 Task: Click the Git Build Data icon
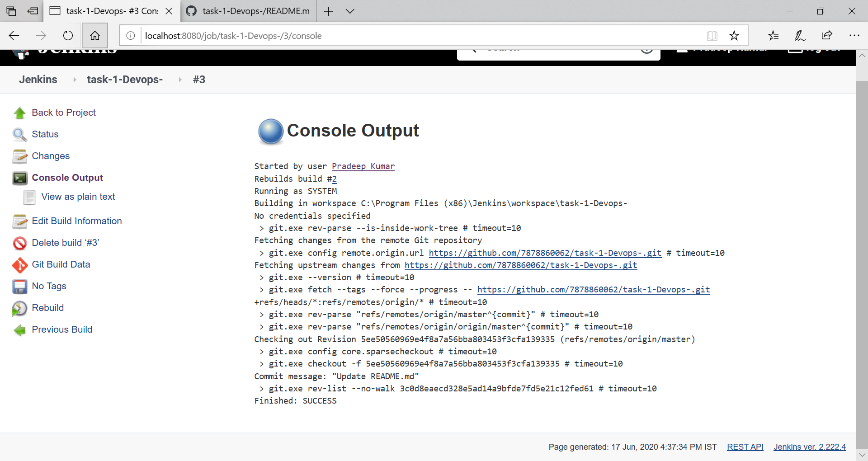(x=20, y=265)
